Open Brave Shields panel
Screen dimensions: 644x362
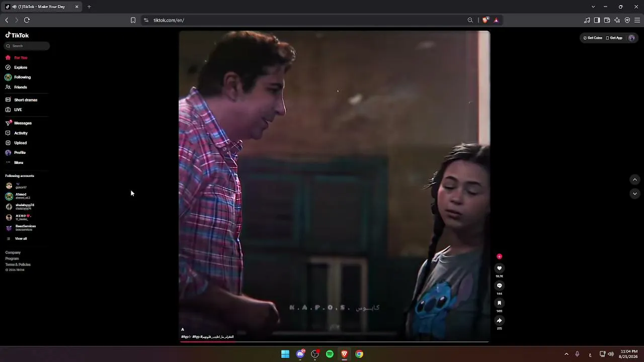pyautogui.click(x=486, y=20)
